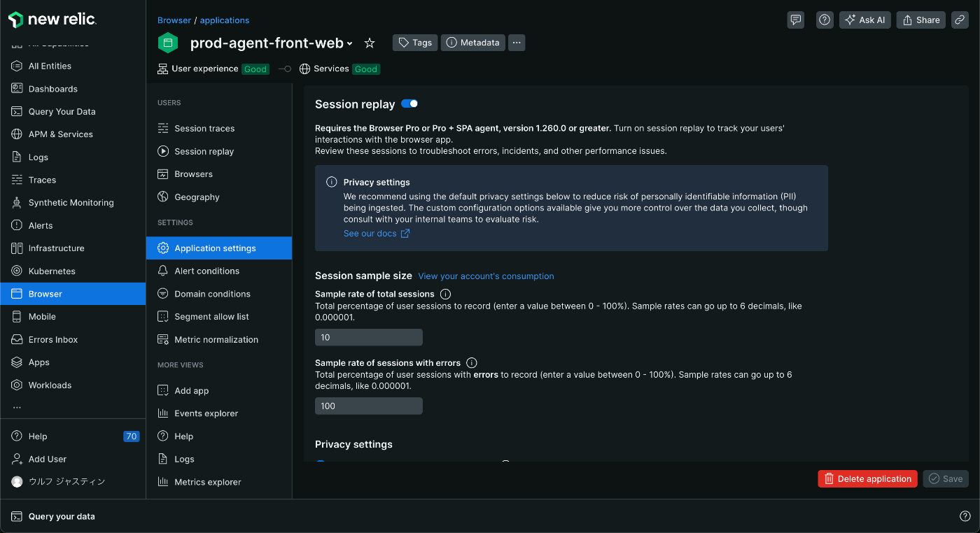Open the user profile ウルフ ジャスティン
This screenshot has height=533, width=980.
point(73,482)
